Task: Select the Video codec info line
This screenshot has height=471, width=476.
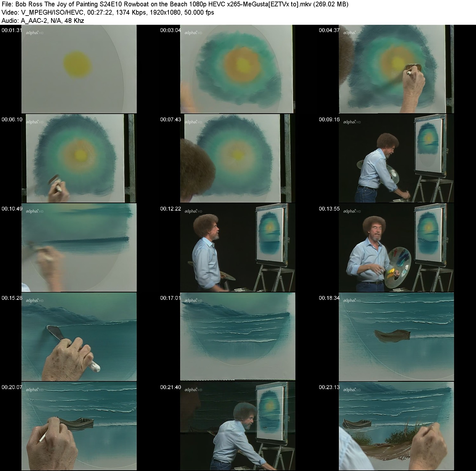Action: [108, 12]
